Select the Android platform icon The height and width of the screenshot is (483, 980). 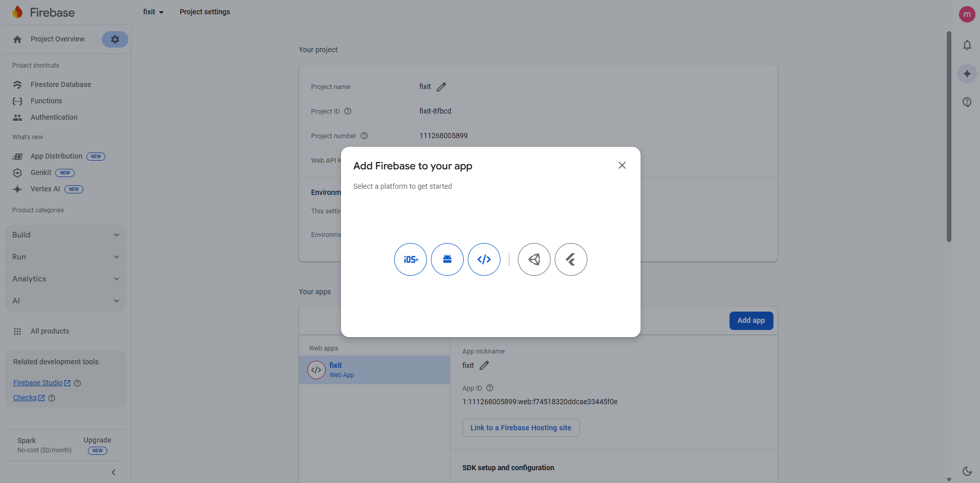[x=447, y=259]
